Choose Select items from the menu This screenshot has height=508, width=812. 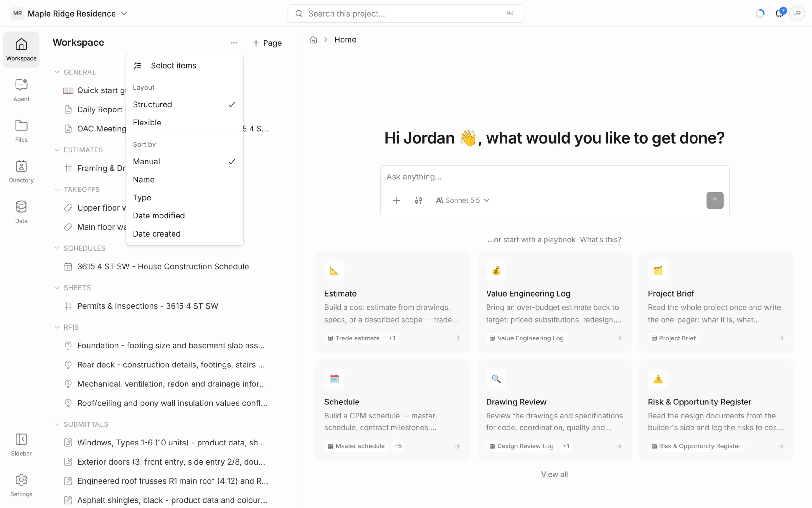pos(185,65)
